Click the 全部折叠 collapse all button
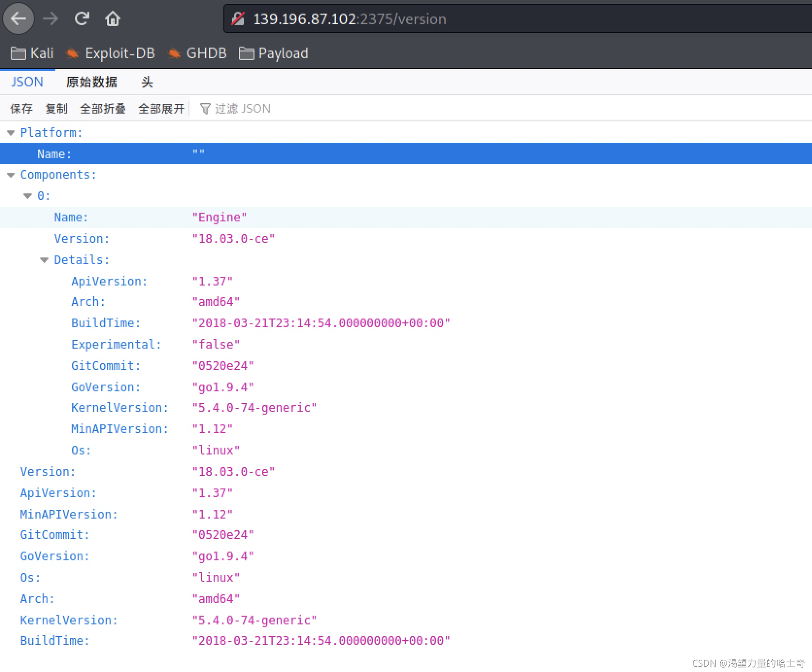Image resolution: width=812 pixels, height=672 pixels. [x=103, y=108]
